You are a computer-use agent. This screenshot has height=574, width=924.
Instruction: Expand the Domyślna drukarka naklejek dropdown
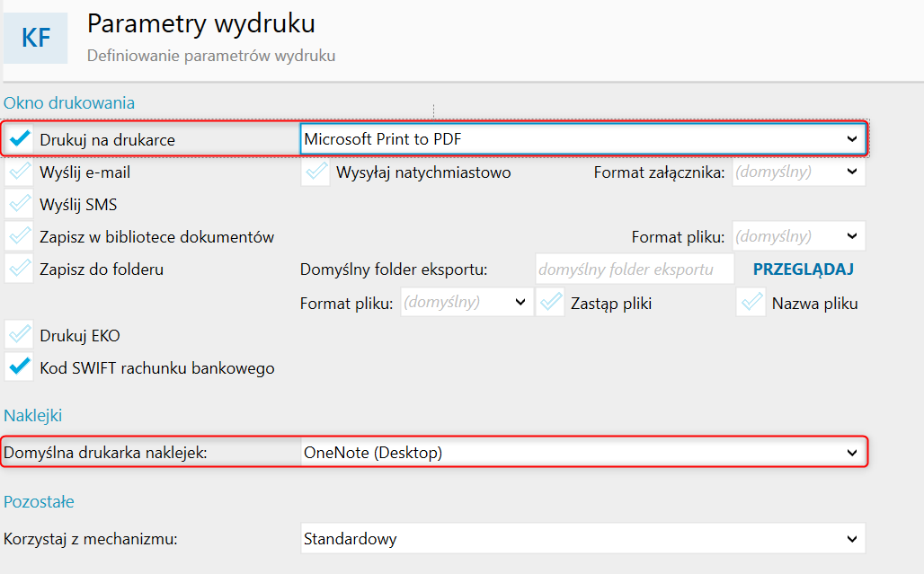pyautogui.click(x=582, y=453)
